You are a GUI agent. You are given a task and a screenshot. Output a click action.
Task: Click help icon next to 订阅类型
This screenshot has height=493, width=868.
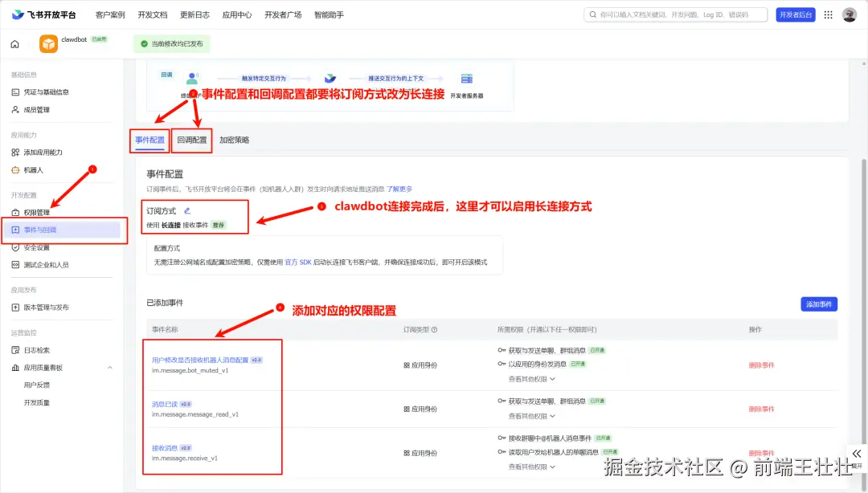tap(435, 330)
